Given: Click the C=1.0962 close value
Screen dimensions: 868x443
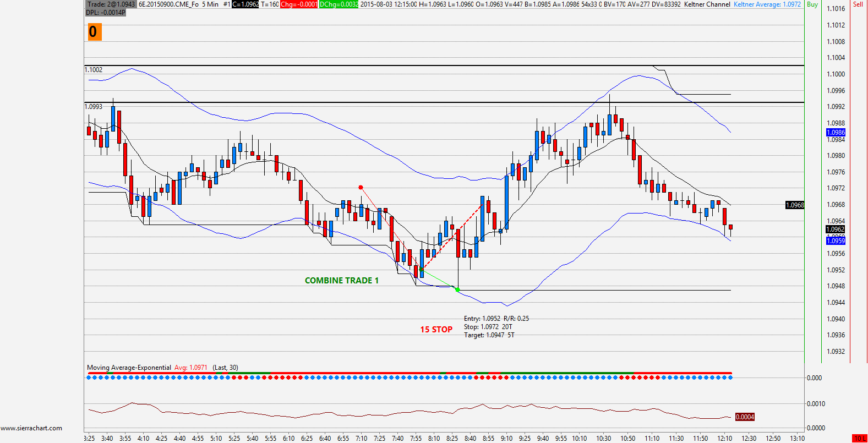Looking at the screenshot, I should pos(245,4).
